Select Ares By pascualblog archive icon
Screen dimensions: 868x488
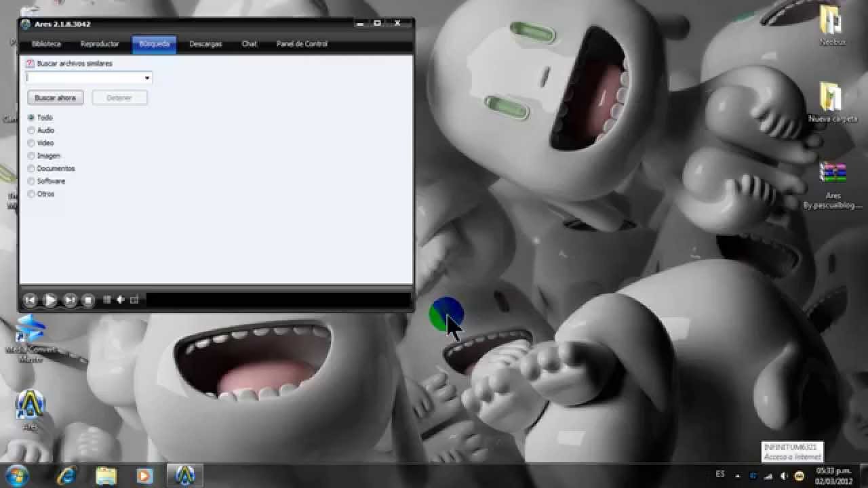click(833, 186)
